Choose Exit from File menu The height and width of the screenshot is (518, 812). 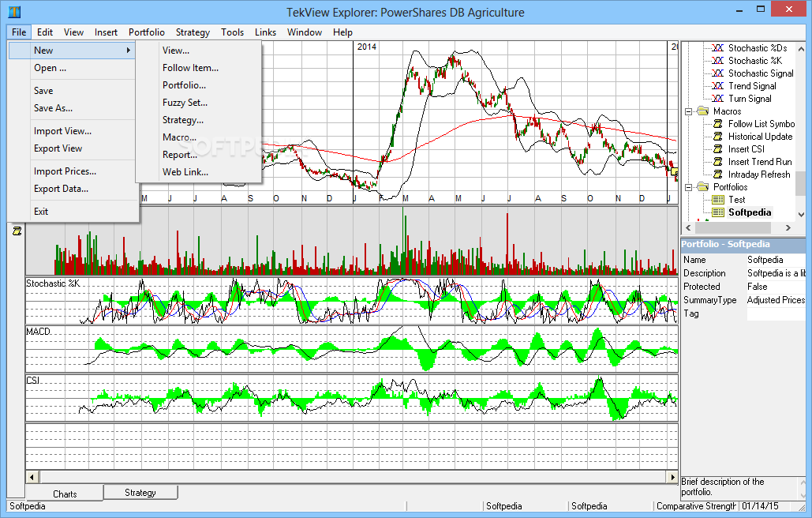[73, 212]
